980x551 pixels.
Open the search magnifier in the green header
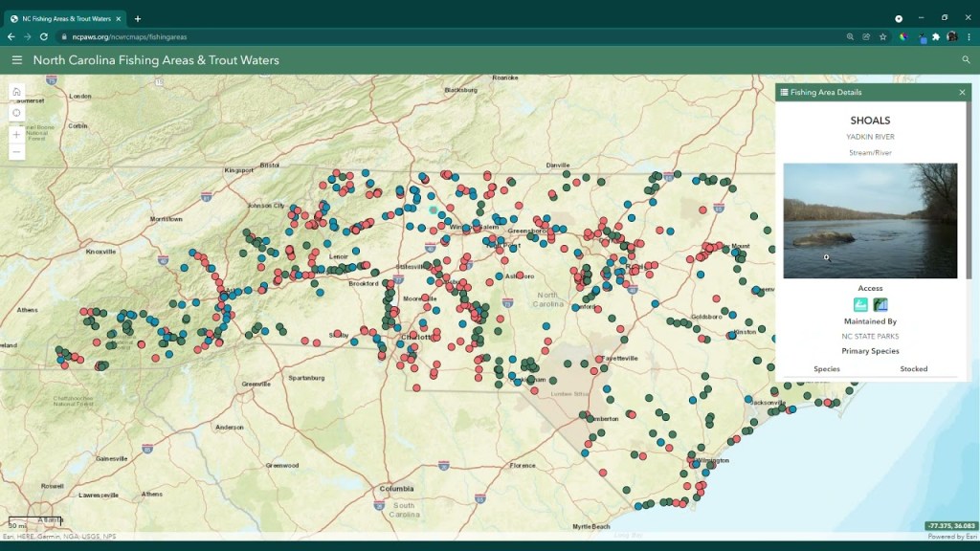pos(966,60)
